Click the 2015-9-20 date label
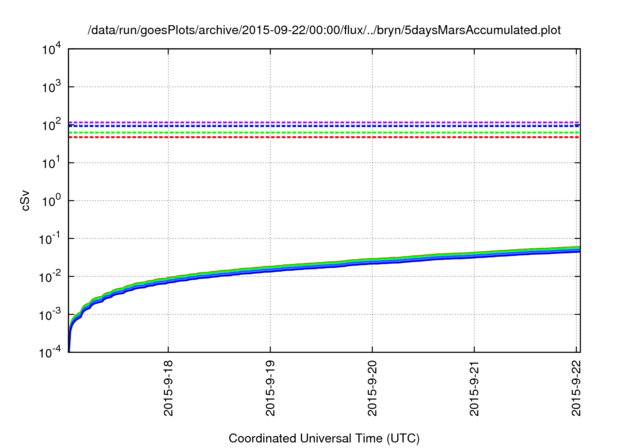 point(372,388)
